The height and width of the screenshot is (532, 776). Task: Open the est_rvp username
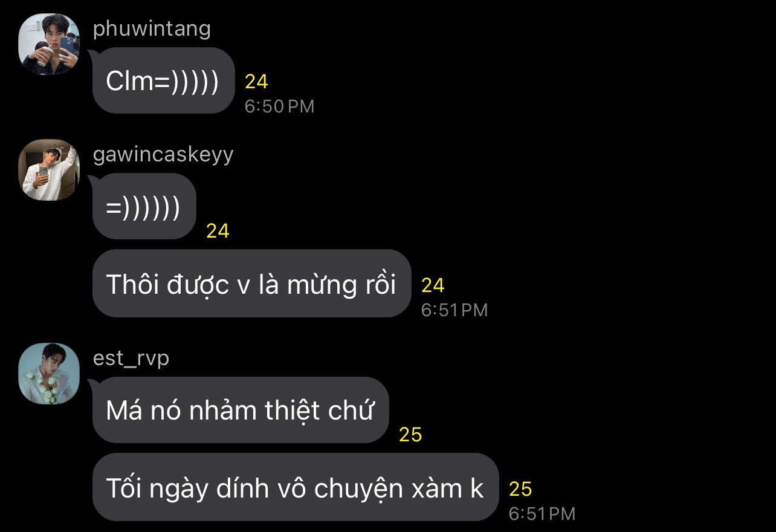click(131, 358)
